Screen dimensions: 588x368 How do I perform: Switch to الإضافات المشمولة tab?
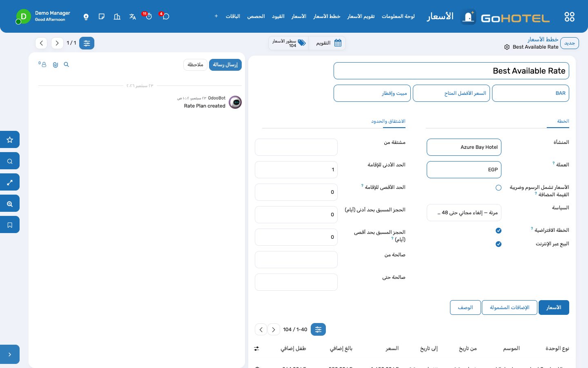pyautogui.click(x=509, y=307)
